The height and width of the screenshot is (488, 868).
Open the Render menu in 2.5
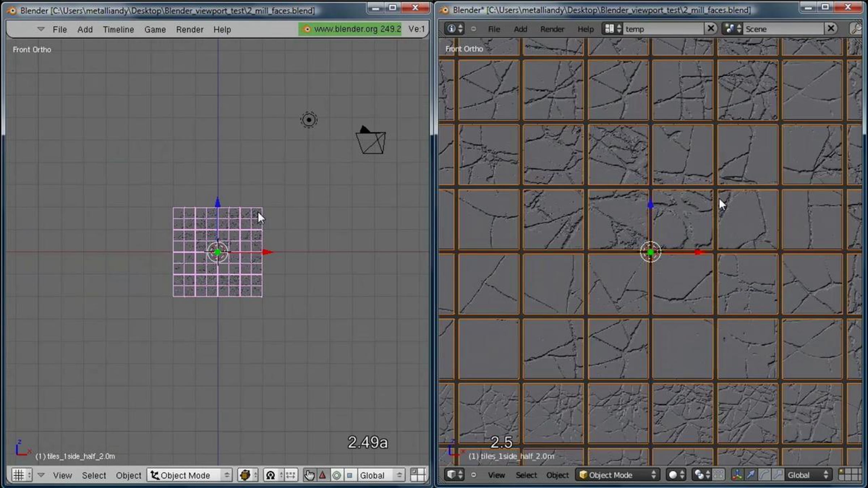[x=552, y=29]
